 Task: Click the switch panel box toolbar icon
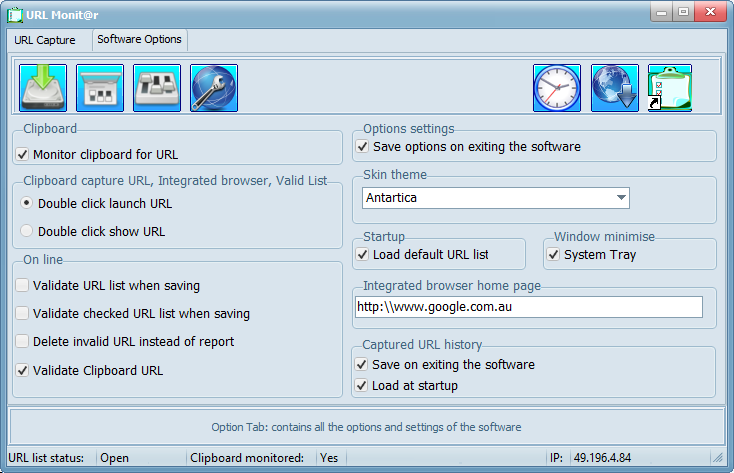coord(100,88)
